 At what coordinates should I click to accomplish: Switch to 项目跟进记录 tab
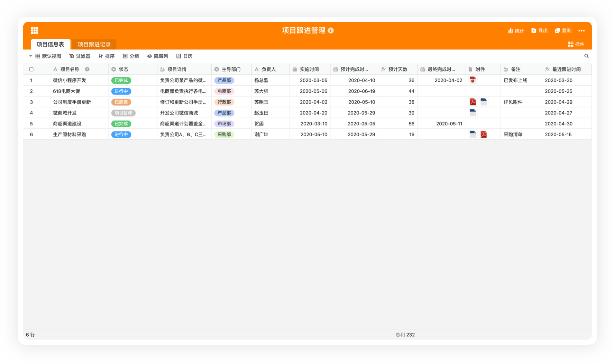click(x=94, y=44)
